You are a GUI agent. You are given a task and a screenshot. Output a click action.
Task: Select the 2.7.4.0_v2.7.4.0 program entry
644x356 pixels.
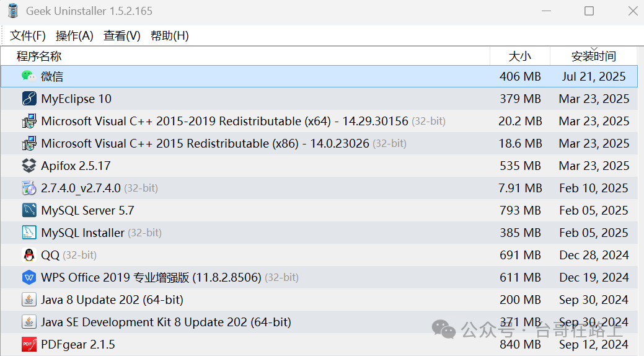(81, 188)
